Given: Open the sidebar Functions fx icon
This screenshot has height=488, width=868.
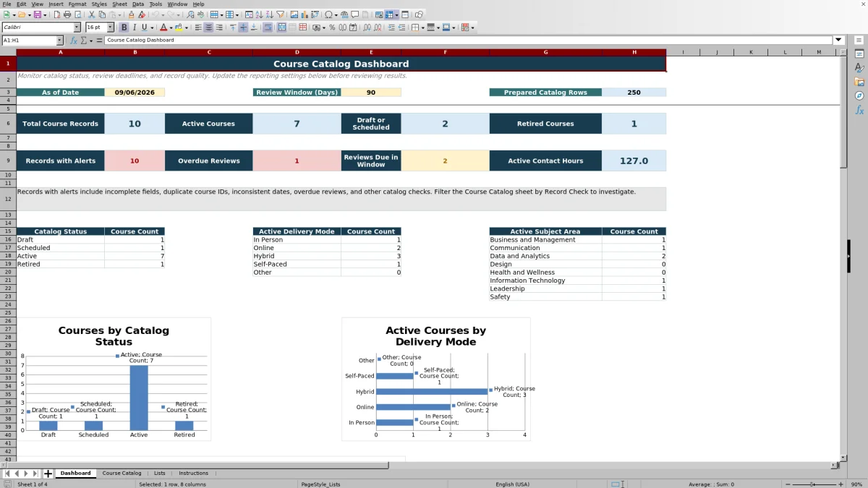Looking at the screenshot, I should coord(859,110).
